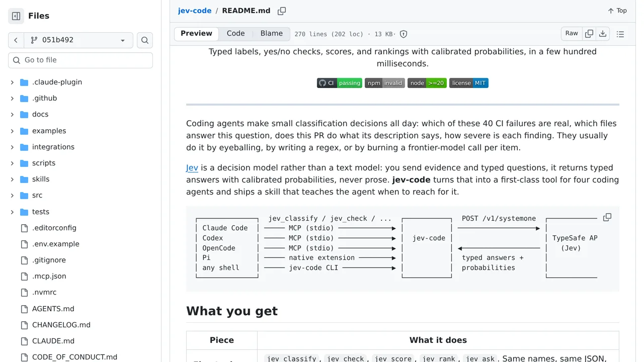Switch to the Preview tab
The height and width of the screenshot is (362, 644).
tap(196, 34)
